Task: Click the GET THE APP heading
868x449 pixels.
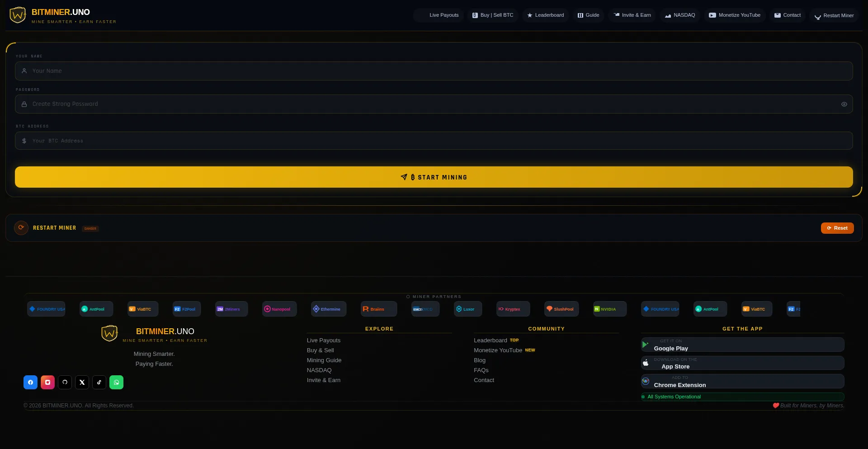Action: point(742,329)
